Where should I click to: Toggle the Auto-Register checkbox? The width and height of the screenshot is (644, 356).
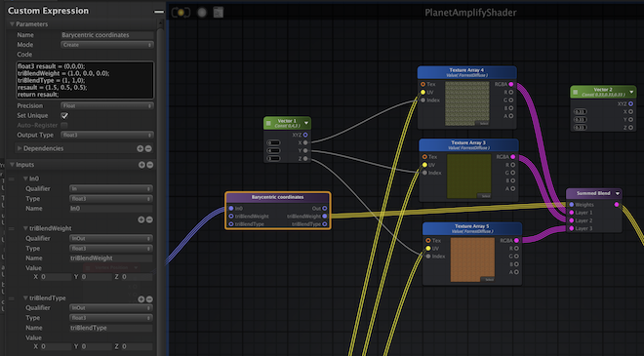64,125
